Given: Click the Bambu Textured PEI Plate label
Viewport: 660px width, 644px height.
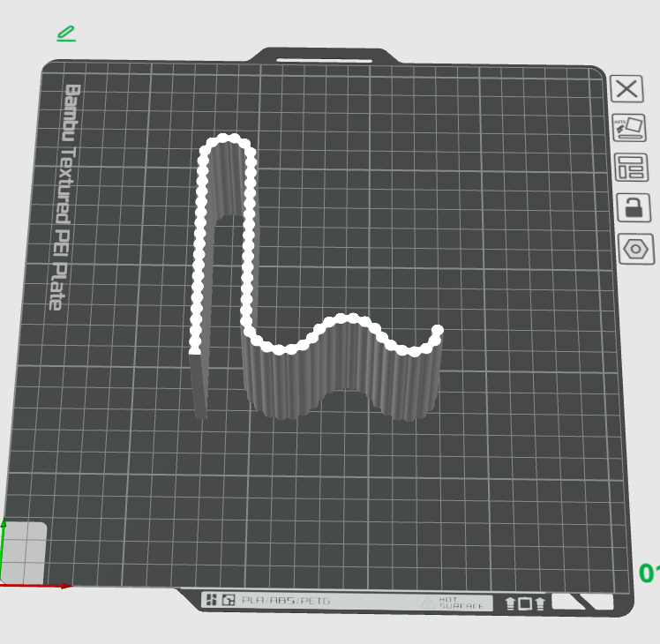Looking at the screenshot, I should coord(64,197).
